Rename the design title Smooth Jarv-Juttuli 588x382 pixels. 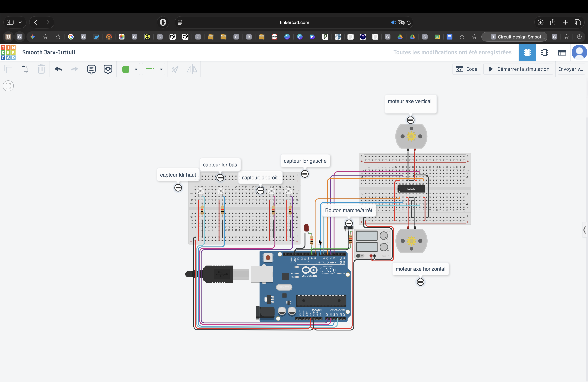[49, 52]
